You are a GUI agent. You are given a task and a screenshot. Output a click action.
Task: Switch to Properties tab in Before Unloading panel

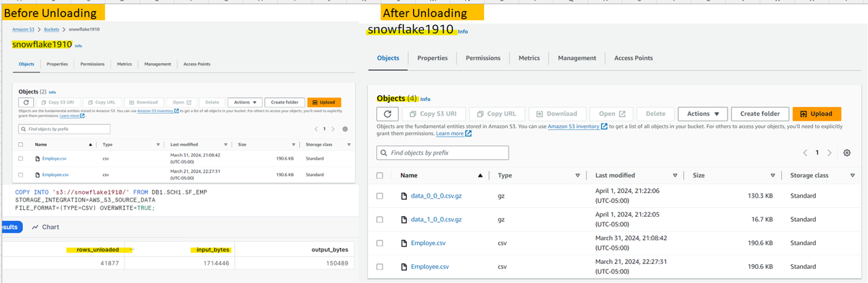[57, 64]
